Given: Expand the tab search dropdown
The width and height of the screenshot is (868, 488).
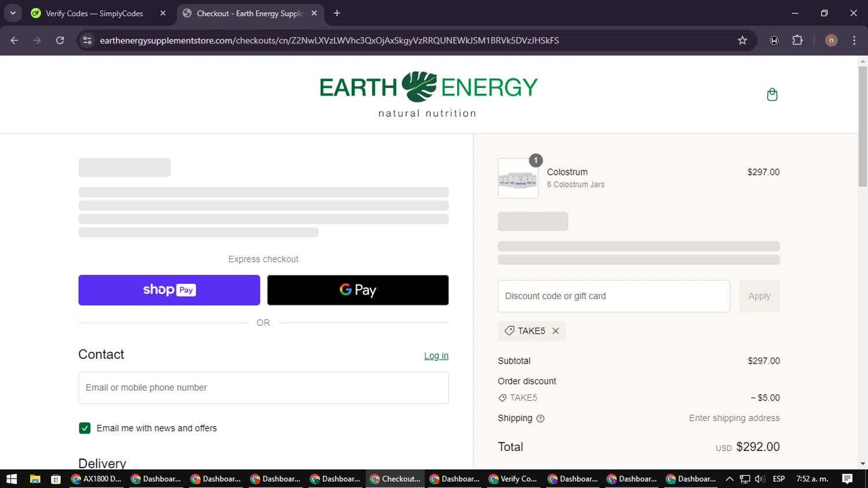Looking at the screenshot, I should [x=13, y=13].
